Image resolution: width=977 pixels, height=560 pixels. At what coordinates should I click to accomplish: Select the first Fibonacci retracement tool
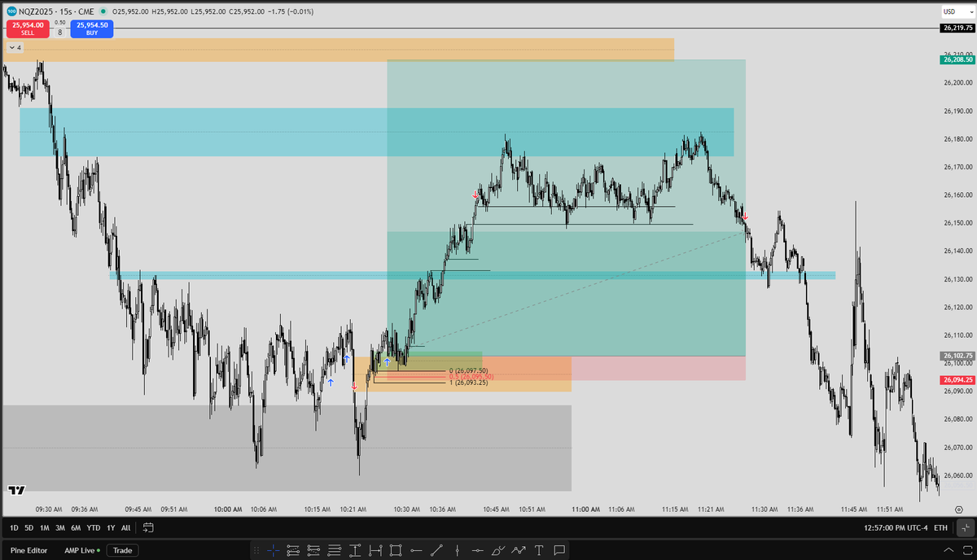tap(293, 550)
